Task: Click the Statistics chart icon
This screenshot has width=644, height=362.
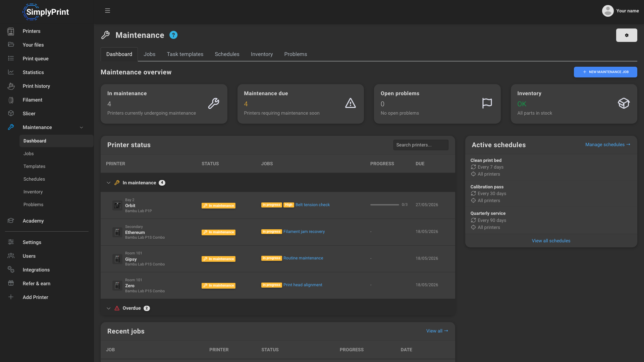Action: (11, 72)
